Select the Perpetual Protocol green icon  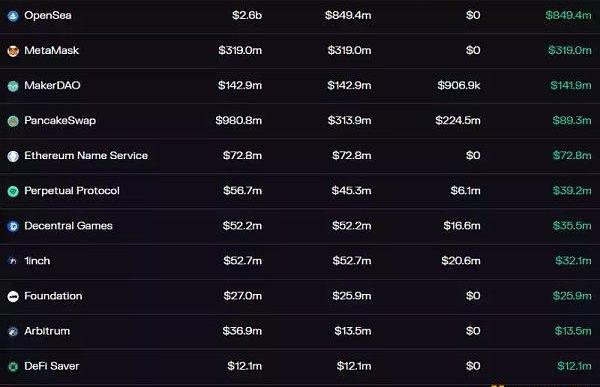(x=13, y=191)
